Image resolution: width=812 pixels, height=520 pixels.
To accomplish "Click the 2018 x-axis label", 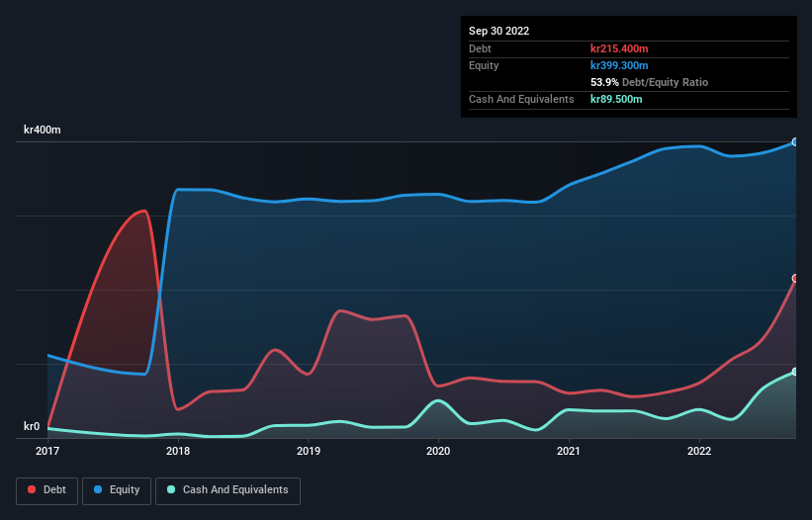I will pyautogui.click(x=178, y=451).
